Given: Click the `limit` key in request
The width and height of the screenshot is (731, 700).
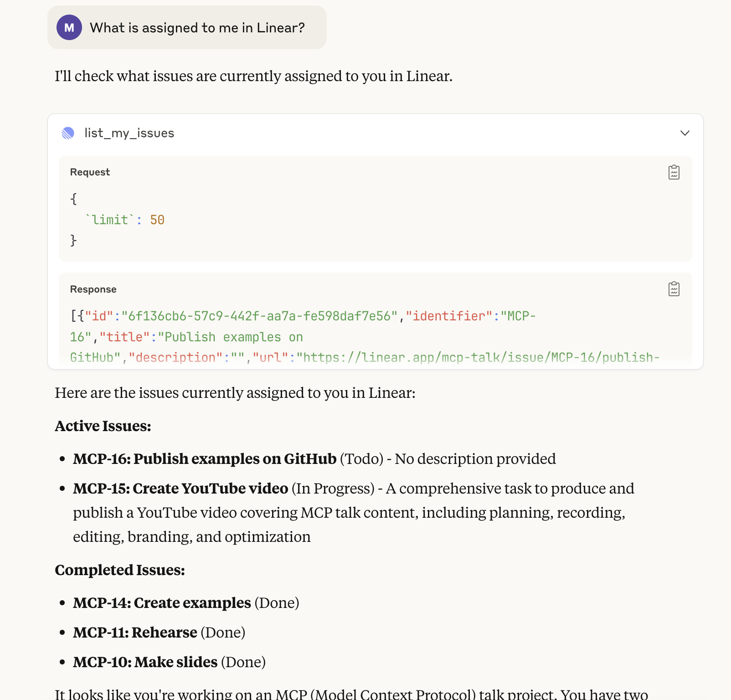Looking at the screenshot, I should click(110, 220).
